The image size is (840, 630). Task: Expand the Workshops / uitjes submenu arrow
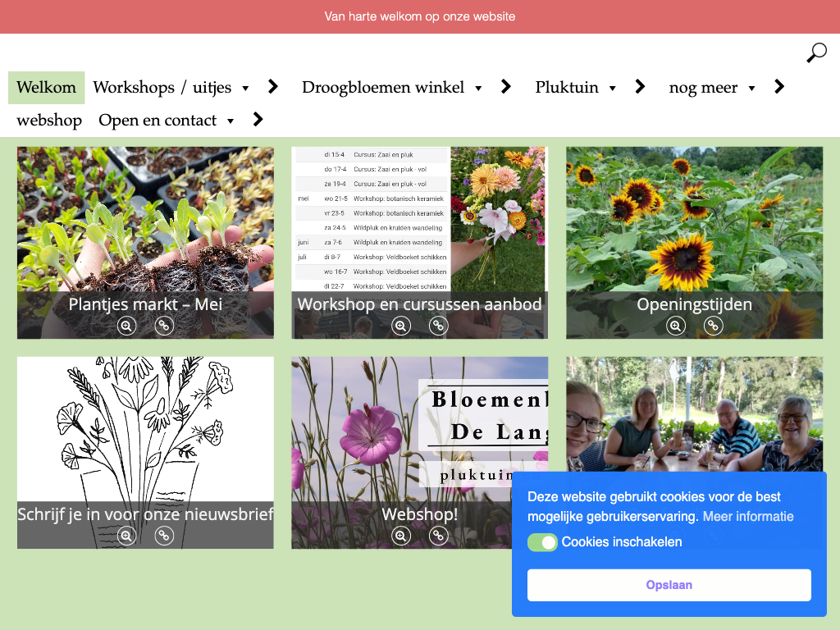tap(273, 87)
